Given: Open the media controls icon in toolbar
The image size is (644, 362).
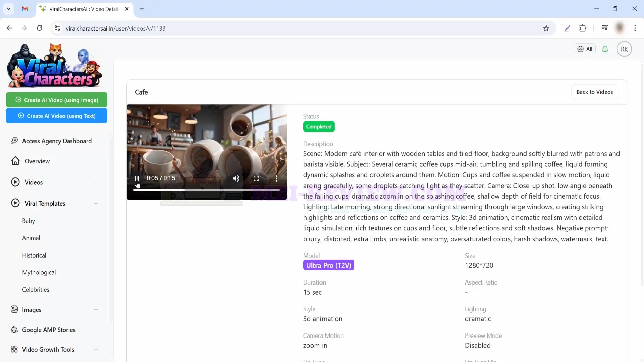Looking at the screenshot, I should click(x=605, y=28).
